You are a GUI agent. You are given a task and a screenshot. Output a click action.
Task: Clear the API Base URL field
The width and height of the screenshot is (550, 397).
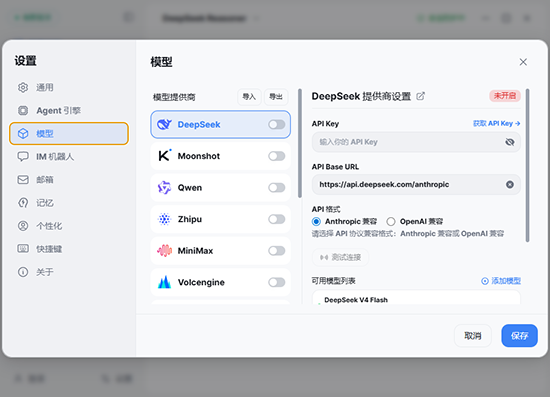510,184
